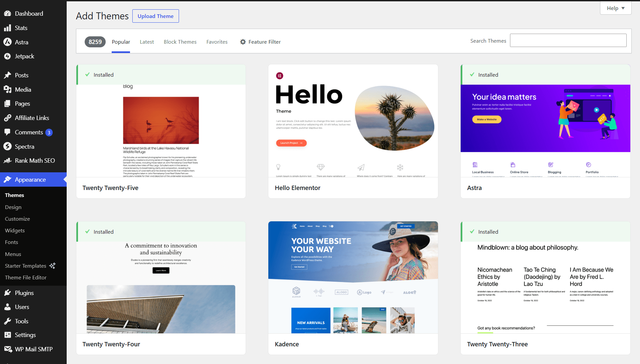640x364 pixels.
Task: Click the Media icon in the sidebar
Action: [7, 89]
